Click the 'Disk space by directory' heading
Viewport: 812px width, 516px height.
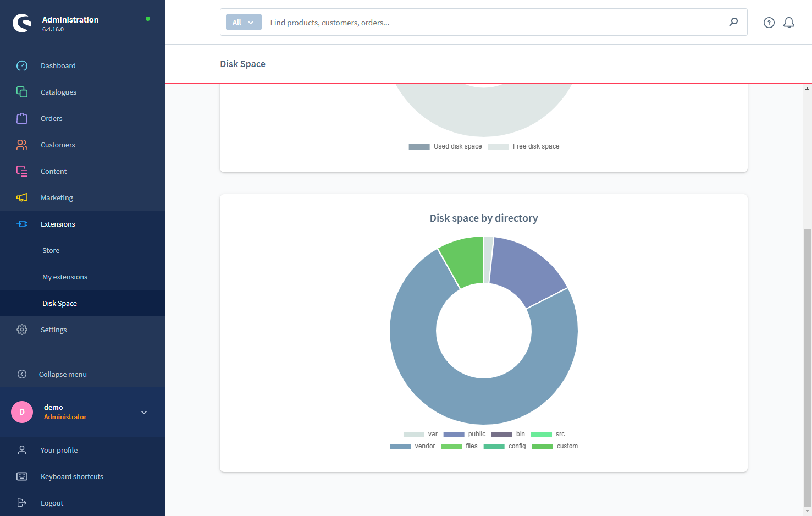[484, 218]
